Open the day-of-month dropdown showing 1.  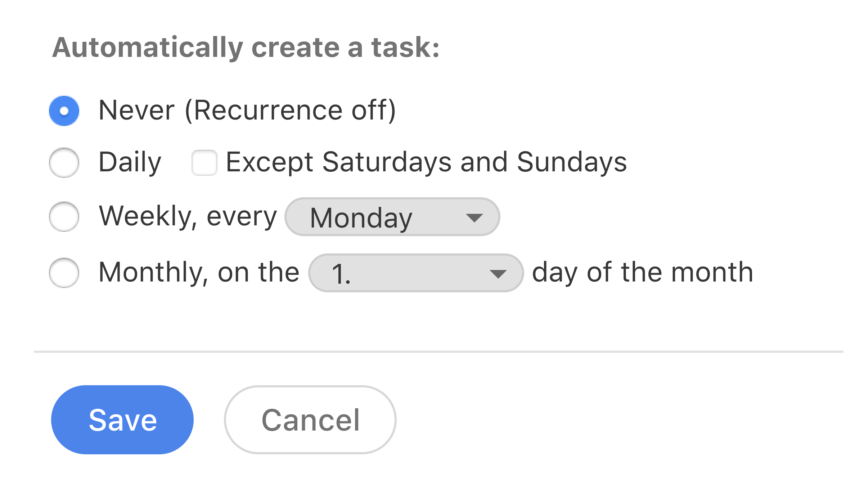415,273
